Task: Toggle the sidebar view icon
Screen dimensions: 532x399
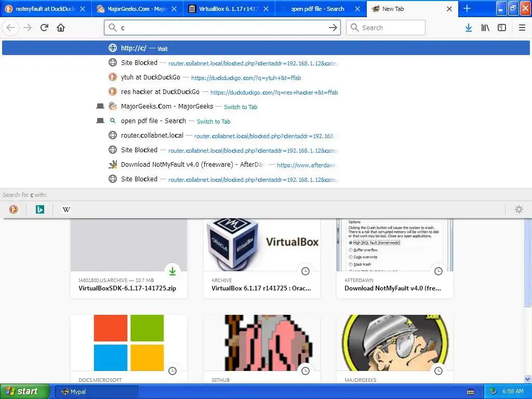Action: pos(502,28)
